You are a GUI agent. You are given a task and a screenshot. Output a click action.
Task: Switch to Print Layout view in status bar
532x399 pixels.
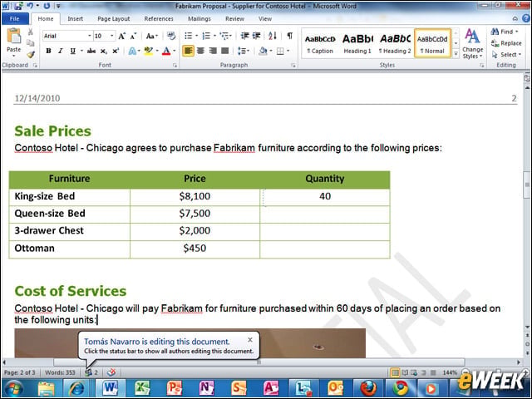coord(396,373)
